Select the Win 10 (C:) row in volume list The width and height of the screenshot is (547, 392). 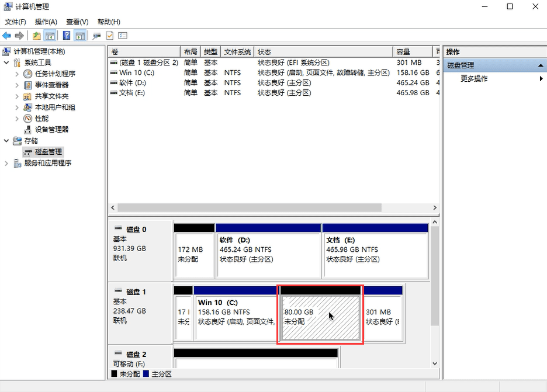point(137,73)
